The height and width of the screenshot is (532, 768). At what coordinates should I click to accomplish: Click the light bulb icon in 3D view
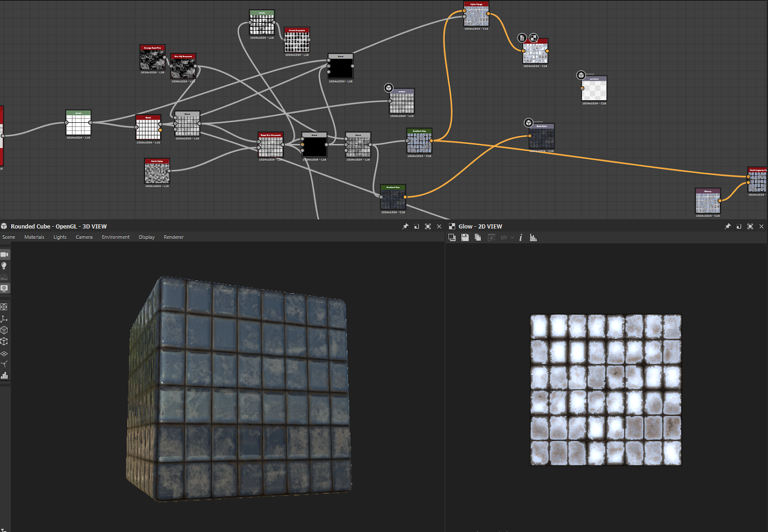pyautogui.click(x=4, y=266)
